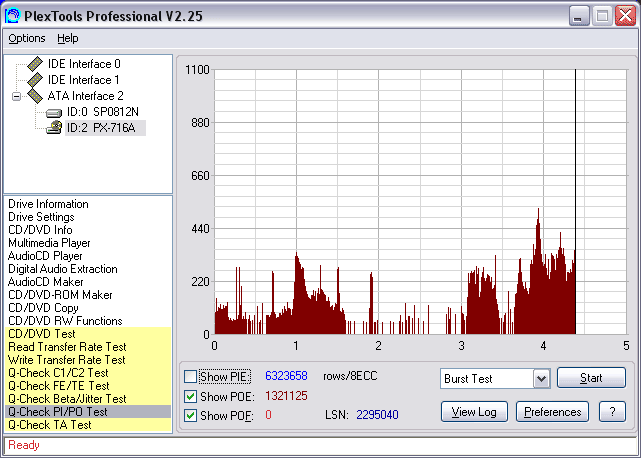This screenshot has width=641, height=458.
Task: Select CD/DVD Info in function list
Action: click(x=40, y=230)
